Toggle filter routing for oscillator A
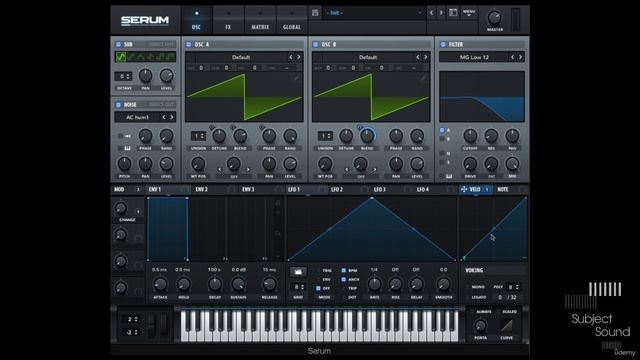640x360 pixels. (442, 130)
